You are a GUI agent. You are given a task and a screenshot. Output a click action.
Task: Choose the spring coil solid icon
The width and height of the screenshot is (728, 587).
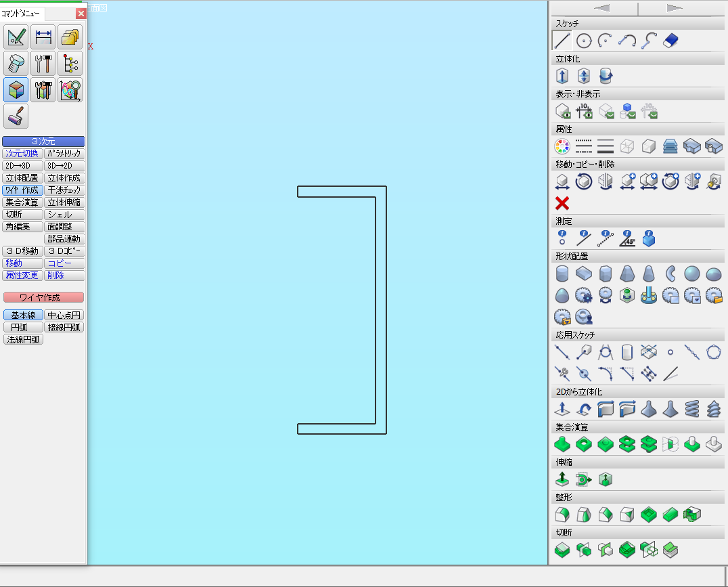(x=691, y=408)
